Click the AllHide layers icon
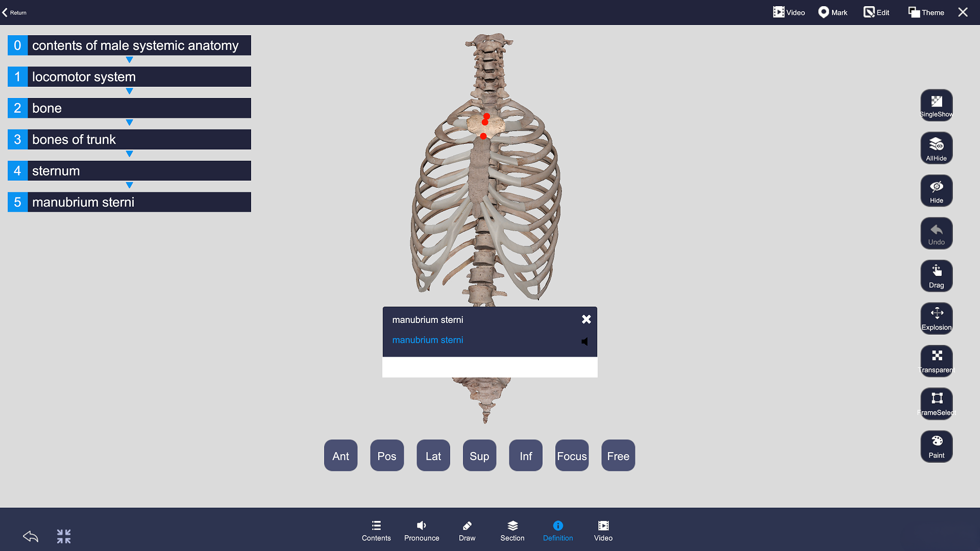980x551 pixels. point(936,148)
